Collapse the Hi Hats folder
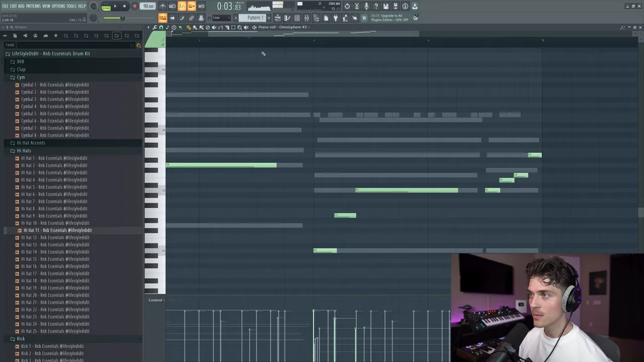This screenshot has height=362, width=644. pyautogui.click(x=24, y=150)
